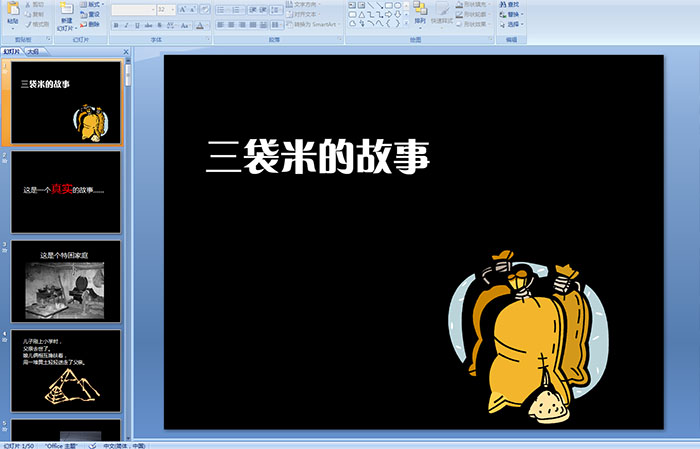Image resolution: width=700 pixels, height=449 pixels.
Task: Select the slide 2 thumbnail with red 真实 text
Action: [66, 192]
